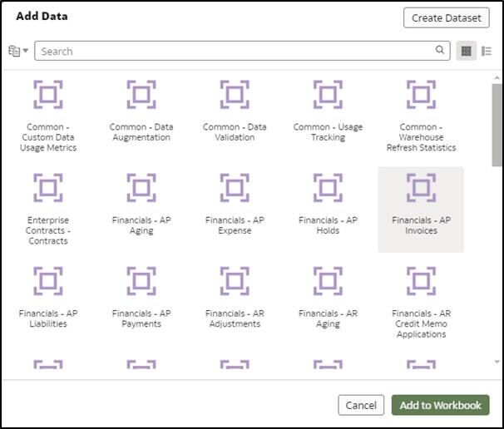Select the Financials - AP Holds icon
The height and width of the screenshot is (429, 504).
click(x=328, y=188)
